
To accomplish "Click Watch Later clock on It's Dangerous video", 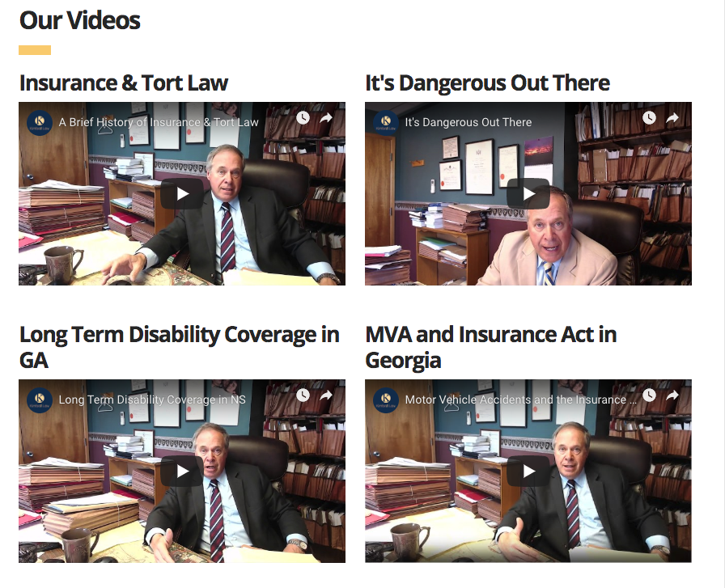I will click(x=649, y=118).
